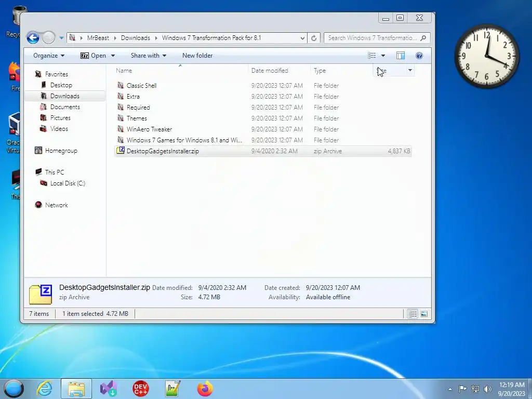This screenshot has width=532, height=399.
Task: Select the Required folder icon
Action: point(121,107)
